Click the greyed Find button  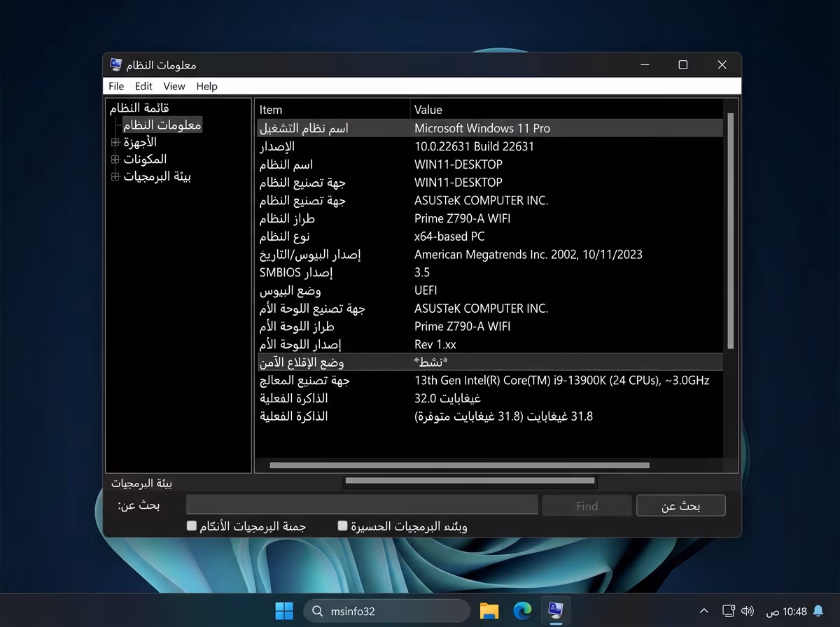tap(587, 506)
